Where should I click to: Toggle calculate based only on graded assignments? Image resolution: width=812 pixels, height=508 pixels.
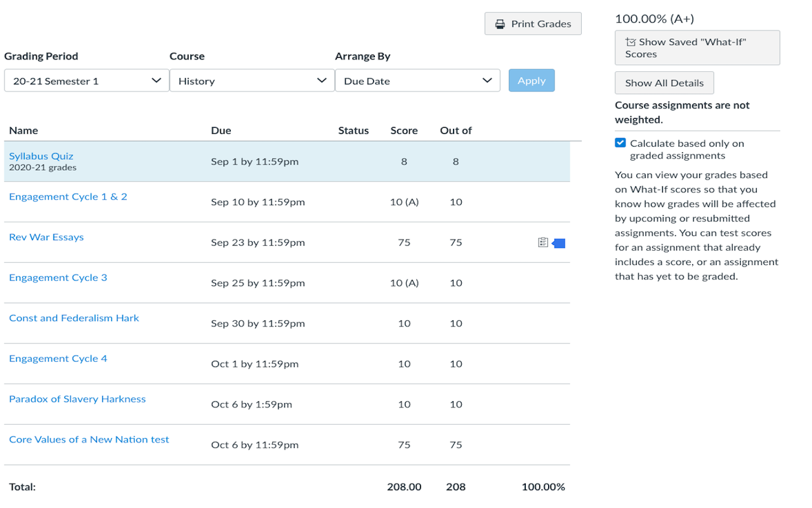pyautogui.click(x=620, y=143)
